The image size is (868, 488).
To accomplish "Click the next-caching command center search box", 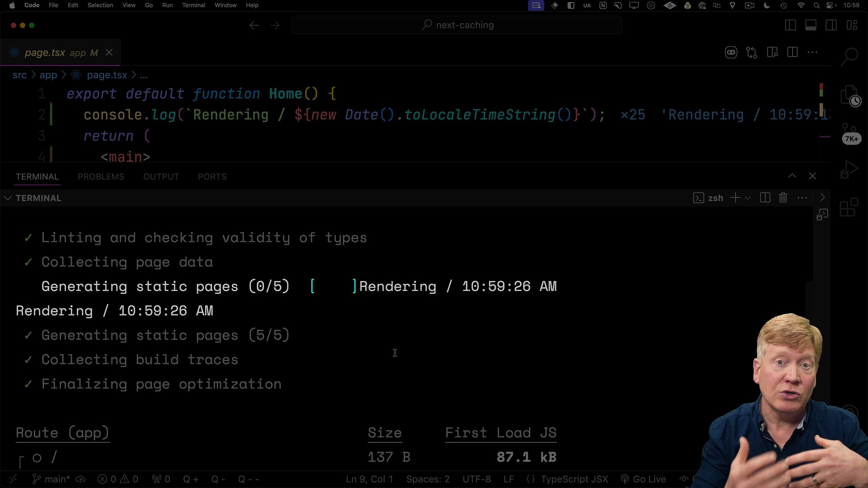I will (x=457, y=25).
